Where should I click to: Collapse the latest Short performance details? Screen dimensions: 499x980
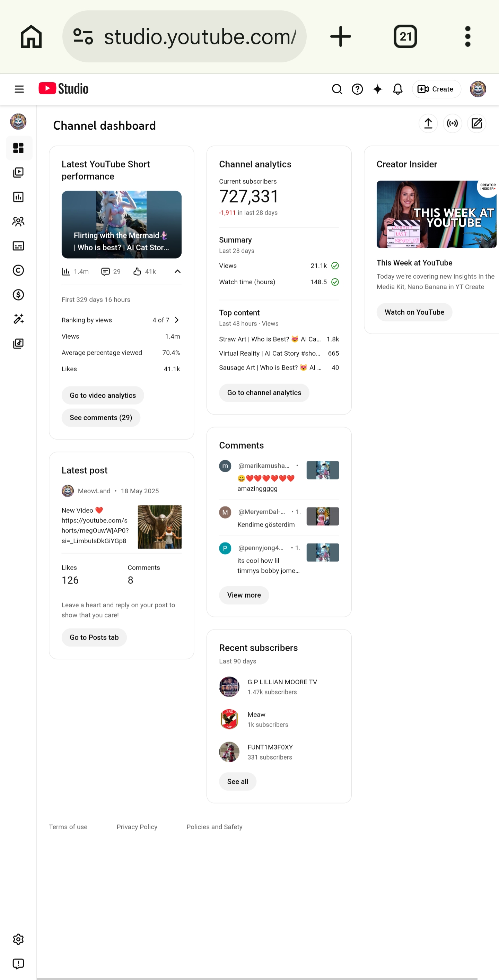[x=177, y=271]
